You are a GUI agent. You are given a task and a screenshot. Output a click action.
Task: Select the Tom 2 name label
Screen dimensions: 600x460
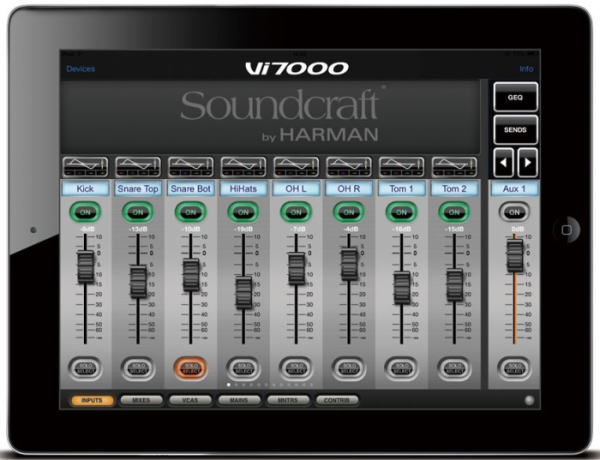[x=454, y=189]
